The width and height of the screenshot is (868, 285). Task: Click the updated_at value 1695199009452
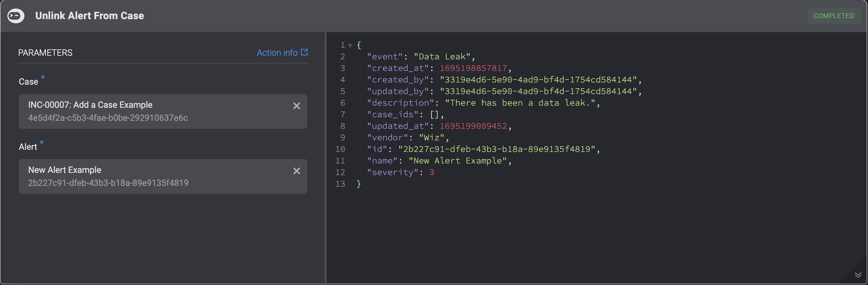coord(473,126)
